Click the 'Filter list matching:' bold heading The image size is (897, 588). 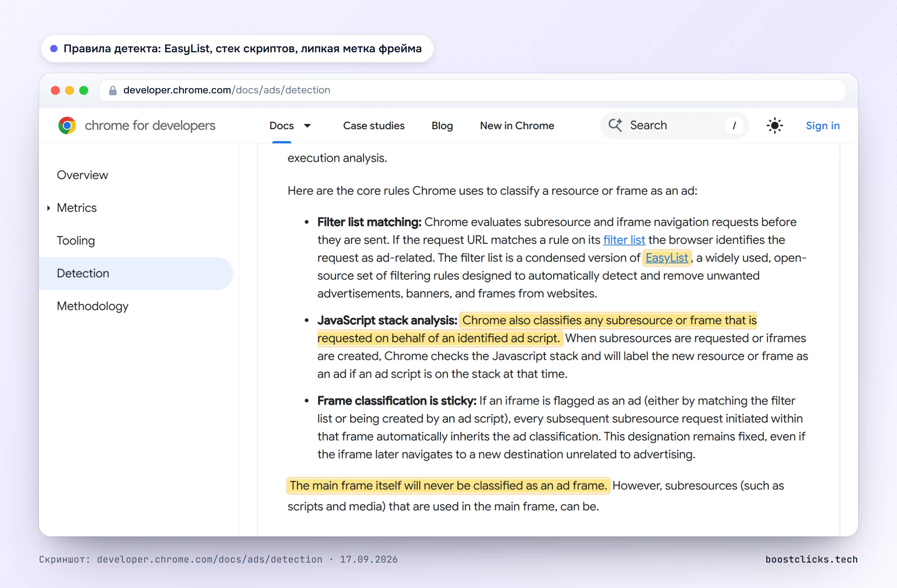(369, 222)
